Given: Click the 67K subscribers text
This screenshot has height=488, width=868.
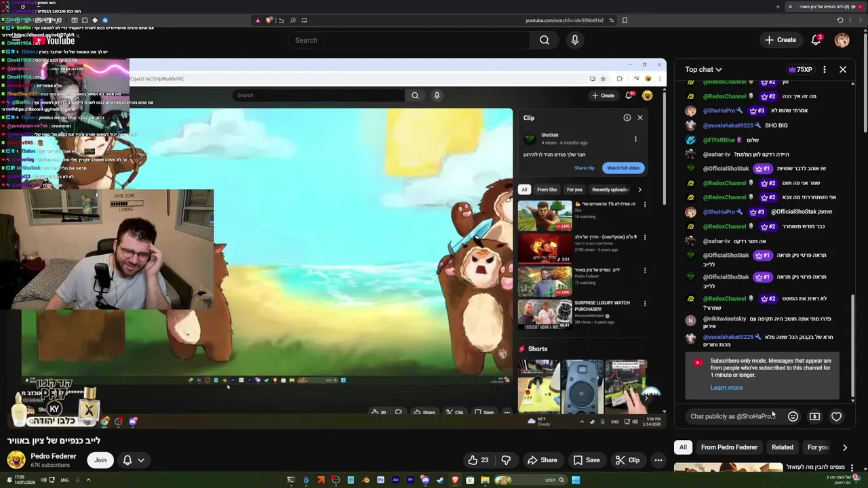Looking at the screenshot, I should [x=50, y=466].
